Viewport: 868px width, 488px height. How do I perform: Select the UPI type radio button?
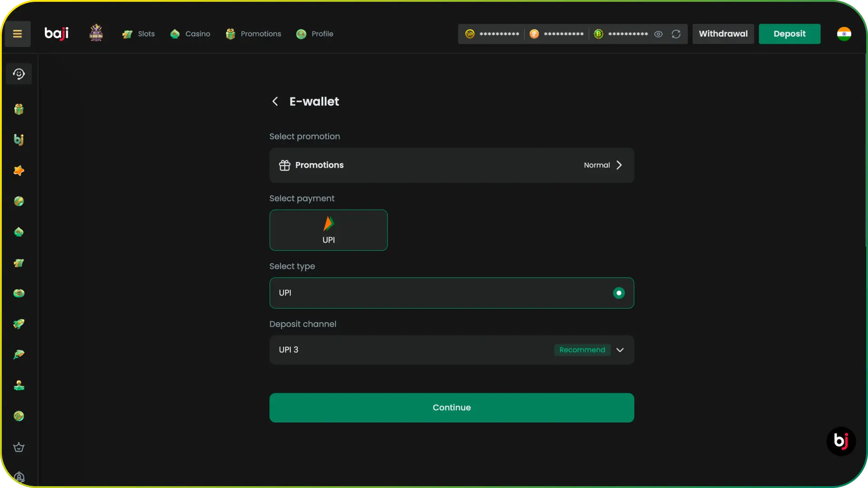coord(618,293)
